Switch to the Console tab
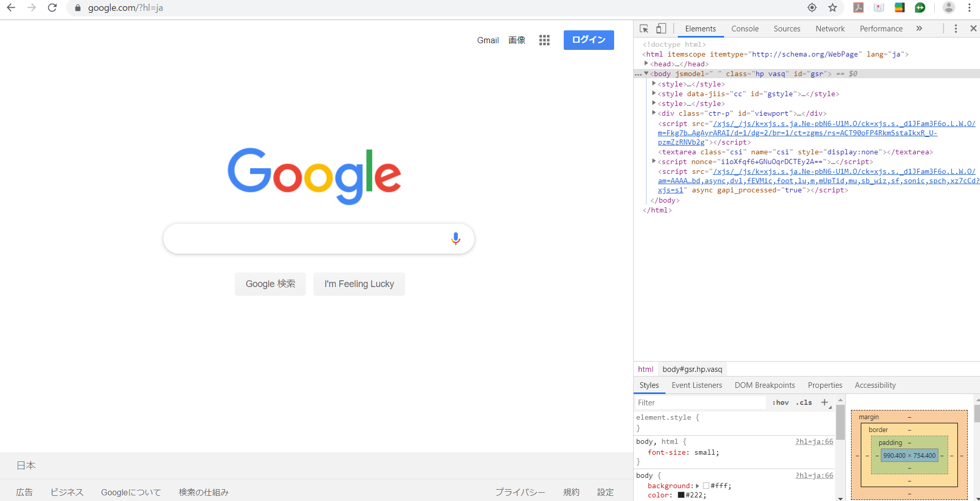The height and width of the screenshot is (501, 980). tap(745, 28)
